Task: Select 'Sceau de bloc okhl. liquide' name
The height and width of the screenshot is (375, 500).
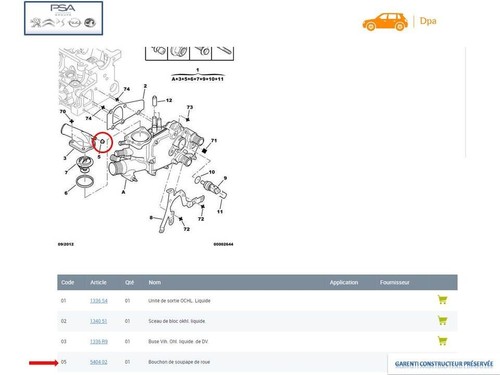Action: click(177, 321)
